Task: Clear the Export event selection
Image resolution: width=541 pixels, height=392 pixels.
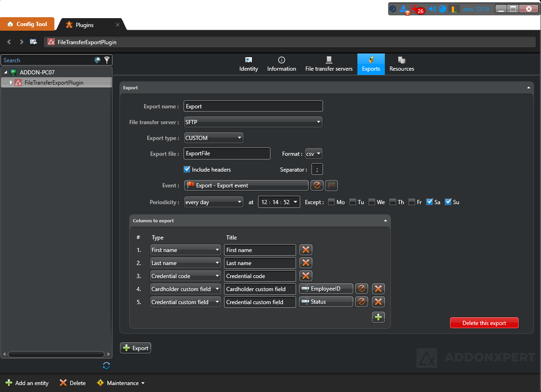Action: (x=317, y=185)
